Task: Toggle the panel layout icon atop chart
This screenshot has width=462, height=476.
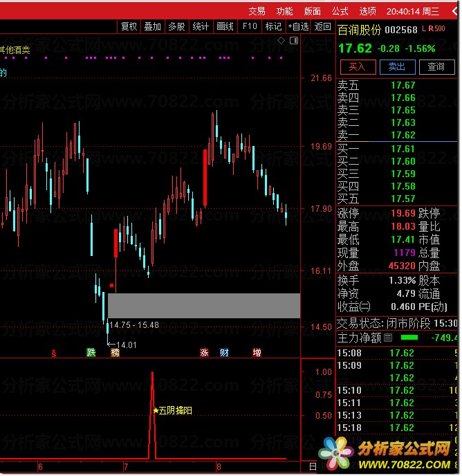Action: (294, 40)
